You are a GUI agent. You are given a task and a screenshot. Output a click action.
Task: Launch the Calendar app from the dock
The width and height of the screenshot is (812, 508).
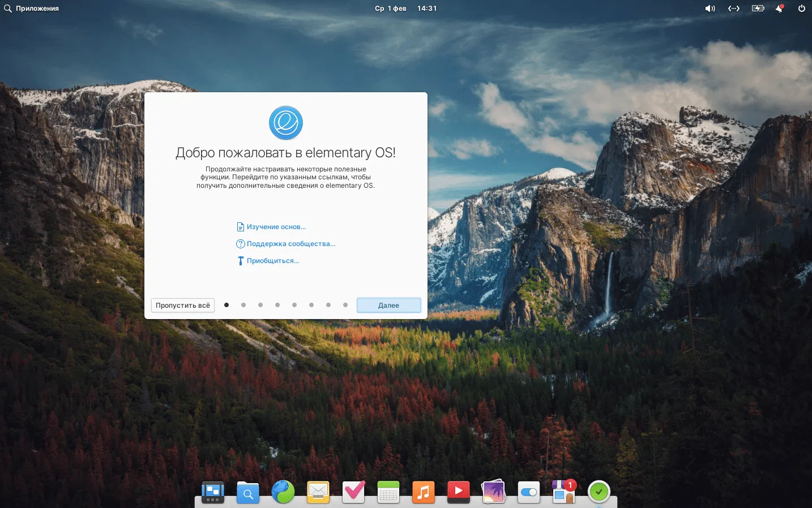coord(388,492)
